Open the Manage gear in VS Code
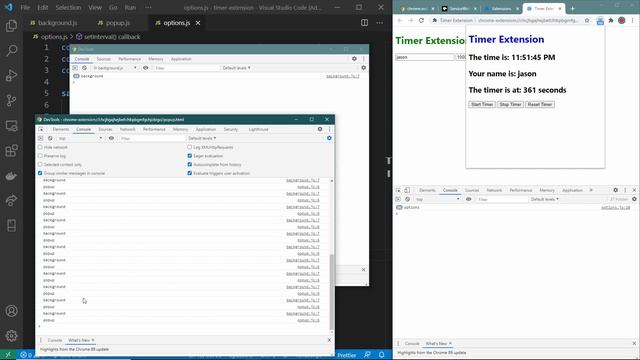Image resolution: width=640 pixels, height=360 pixels. click(x=11, y=336)
